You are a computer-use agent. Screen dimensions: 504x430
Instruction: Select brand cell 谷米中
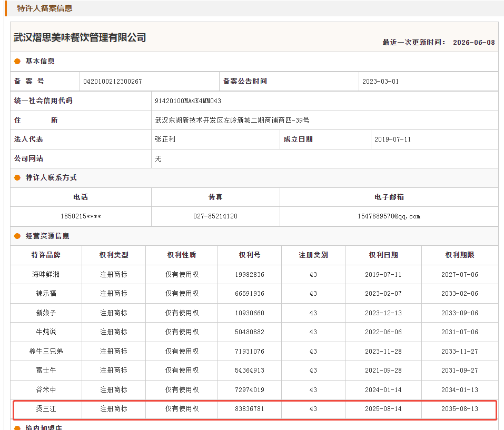tap(46, 389)
